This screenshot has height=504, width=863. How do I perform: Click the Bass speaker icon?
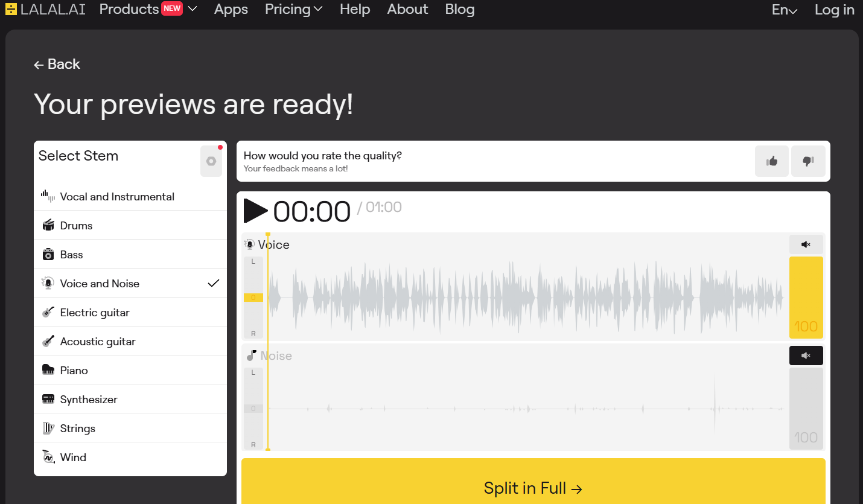click(48, 254)
